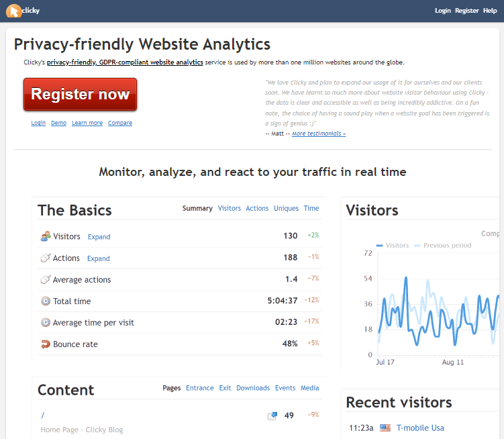The width and height of the screenshot is (504, 439).
Task: Switch to the Time tab
Action: pyautogui.click(x=311, y=208)
